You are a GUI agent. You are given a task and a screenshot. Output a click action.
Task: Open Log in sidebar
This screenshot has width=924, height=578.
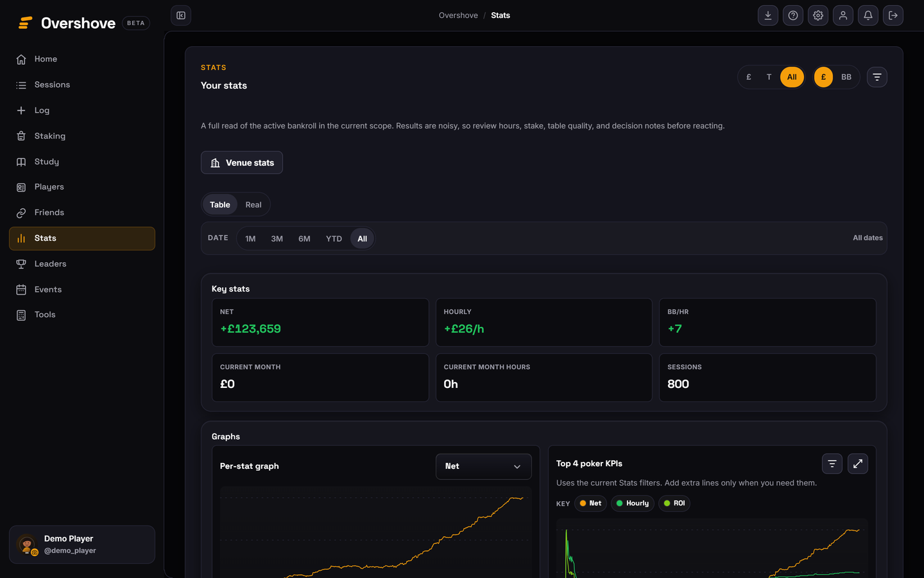click(x=82, y=110)
